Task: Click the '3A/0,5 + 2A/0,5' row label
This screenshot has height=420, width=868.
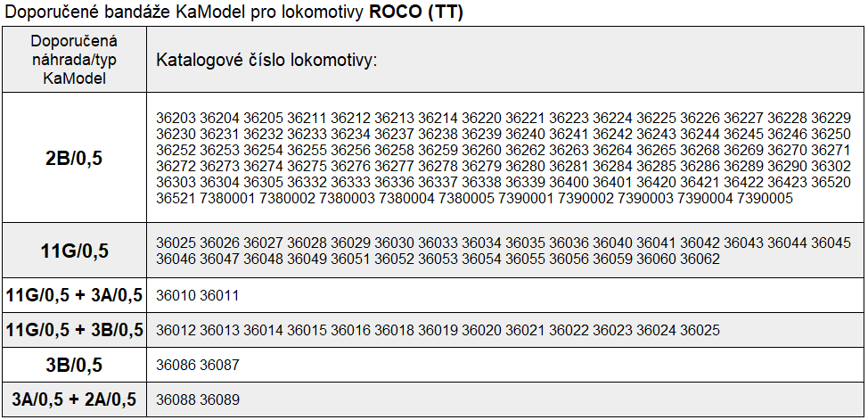Action: click(x=74, y=399)
